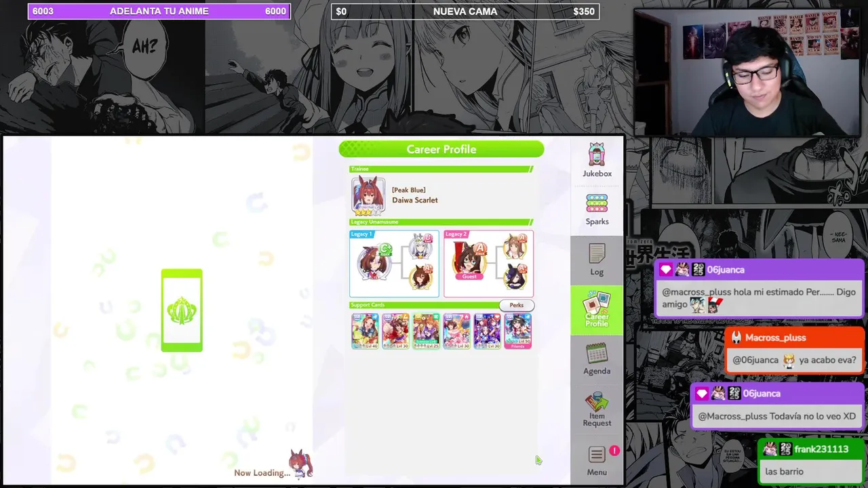Open the second support card from left
The height and width of the screenshot is (488, 868).
(395, 331)
